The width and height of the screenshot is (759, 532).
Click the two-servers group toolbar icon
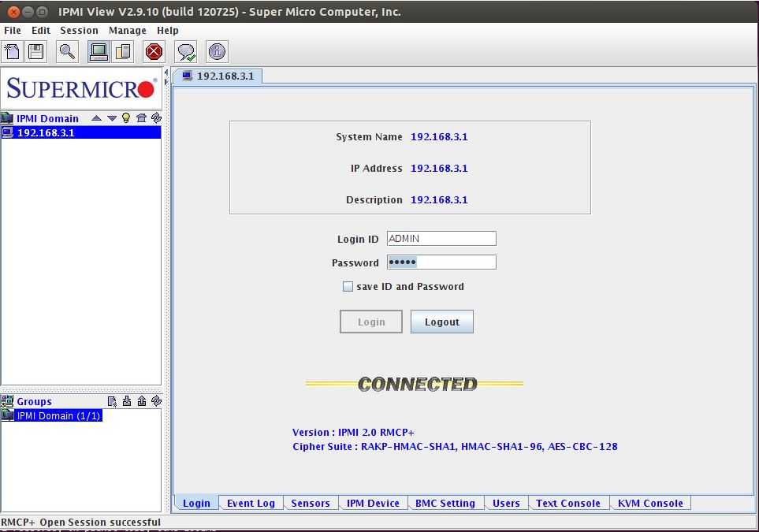click(123, 52)
